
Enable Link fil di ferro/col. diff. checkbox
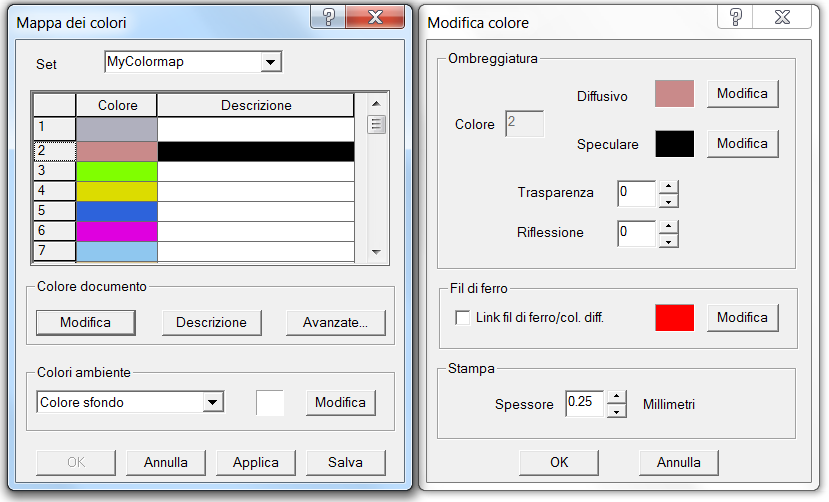[x=462, y=318]
